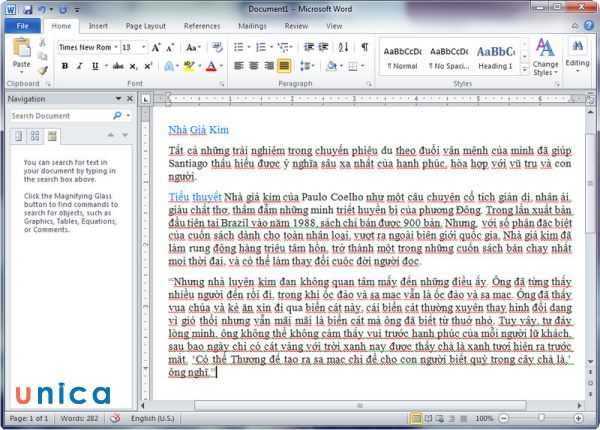
Task: Zoom out with the minus button
Action: pos(504,418)
